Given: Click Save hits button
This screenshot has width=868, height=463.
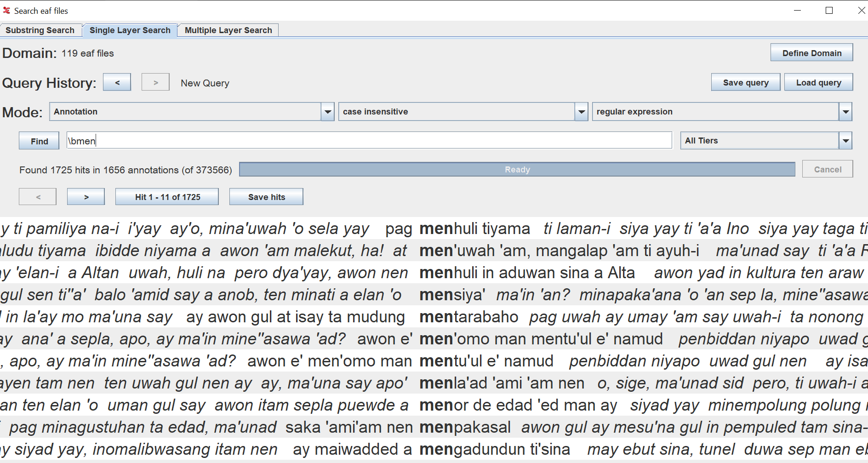Looking at the screenshot, I should click(x=266, y=197).
